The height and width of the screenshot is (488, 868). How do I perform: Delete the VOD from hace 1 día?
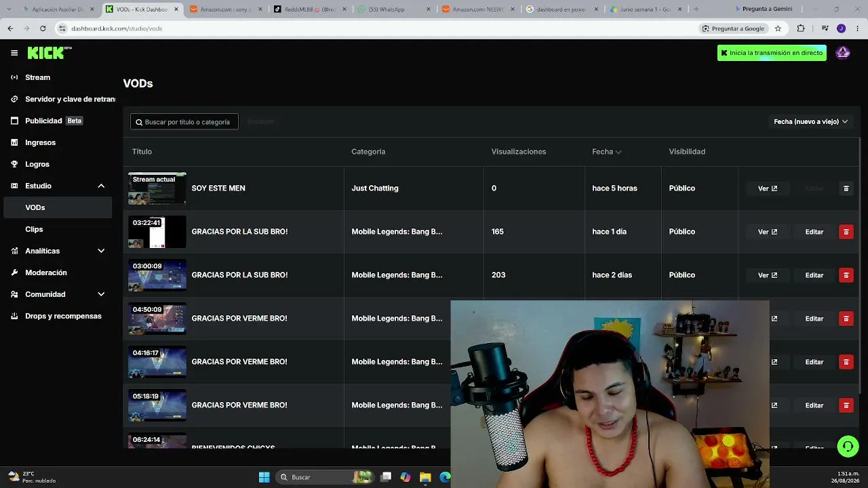pos(846,232)
